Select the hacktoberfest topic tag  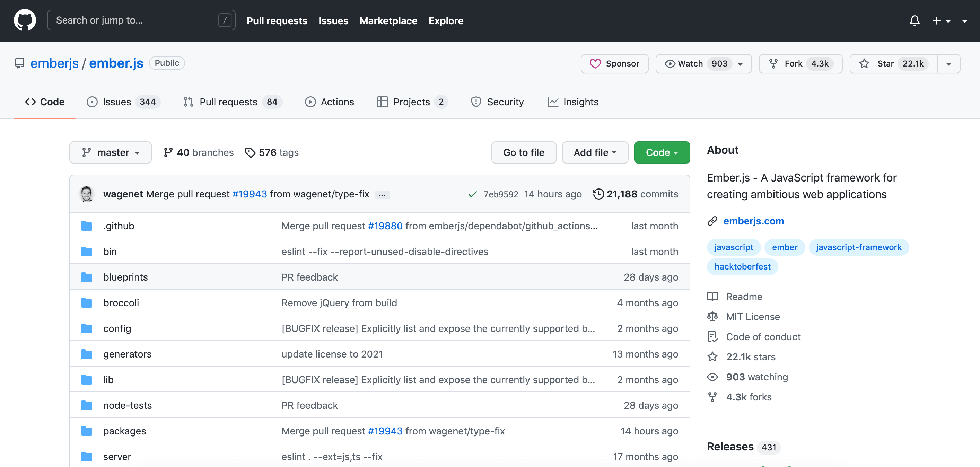click(742, 267)
